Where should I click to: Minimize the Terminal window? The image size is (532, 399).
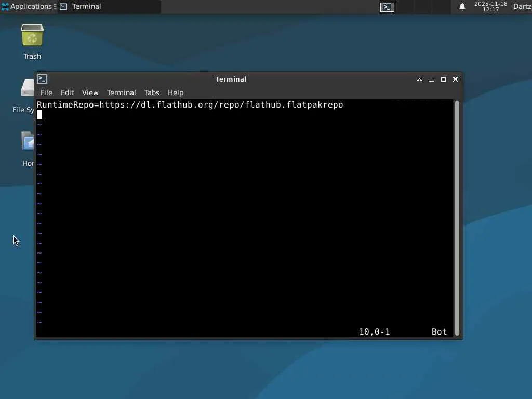click(431, 79)
